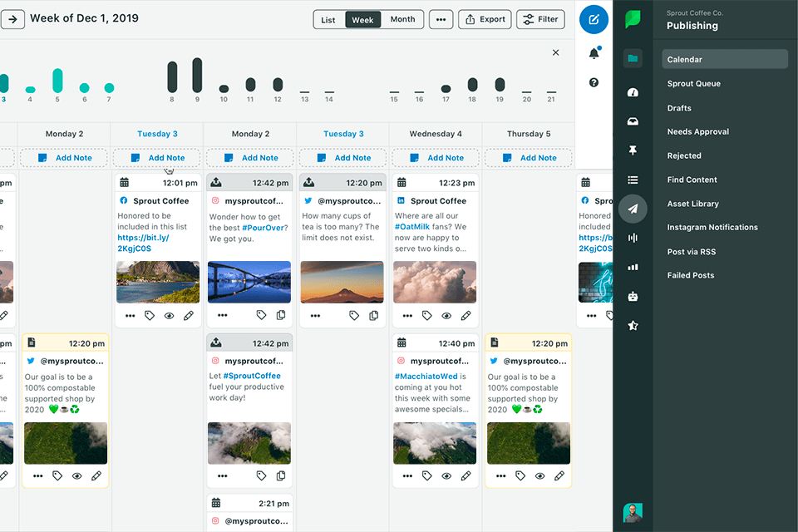Open the inbox tray sidebar icon

(x=633, y=121)
